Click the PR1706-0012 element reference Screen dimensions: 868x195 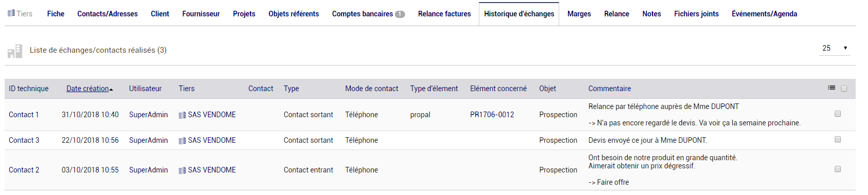(x=492, y=115)
